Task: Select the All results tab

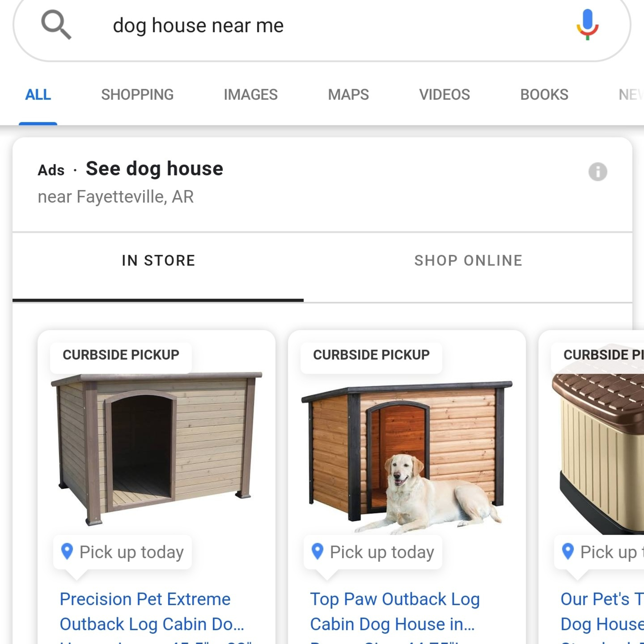Action: click(38, 95)
